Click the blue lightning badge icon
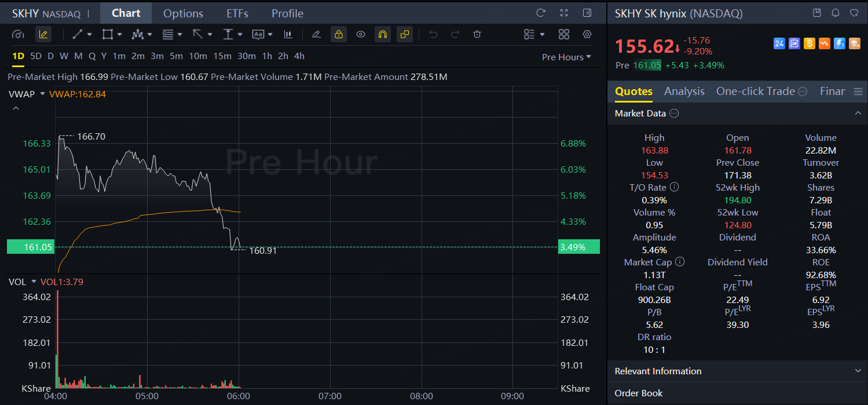 pos(840,43)
